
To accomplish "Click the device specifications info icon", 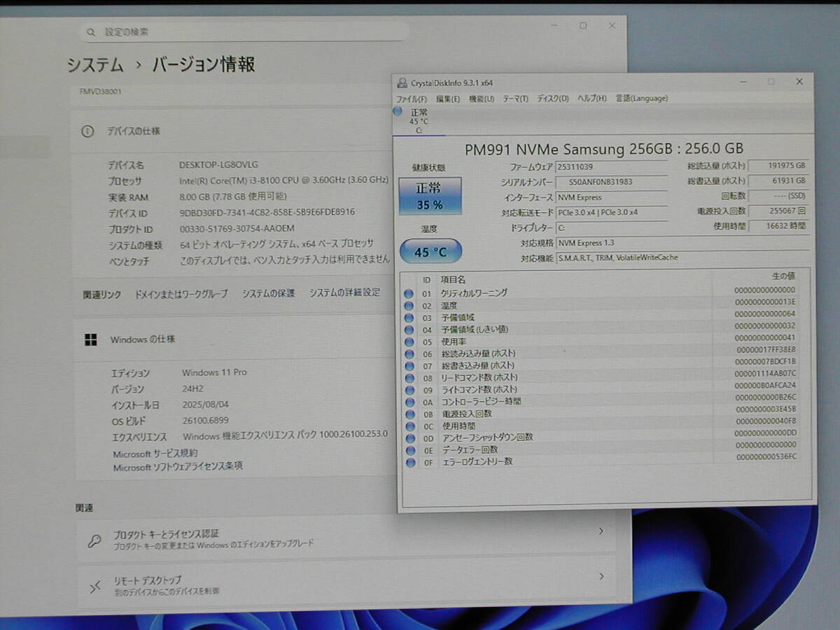I will tap(87, 131).
